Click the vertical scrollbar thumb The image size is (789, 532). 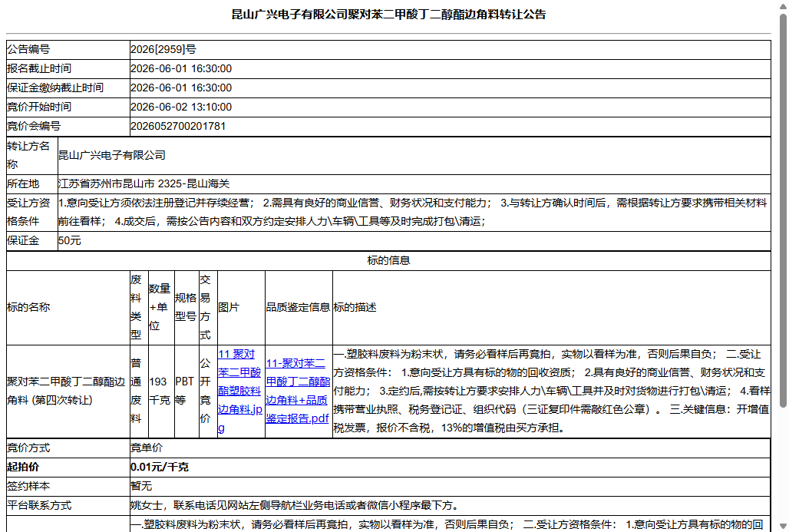(x=784, y=210)
